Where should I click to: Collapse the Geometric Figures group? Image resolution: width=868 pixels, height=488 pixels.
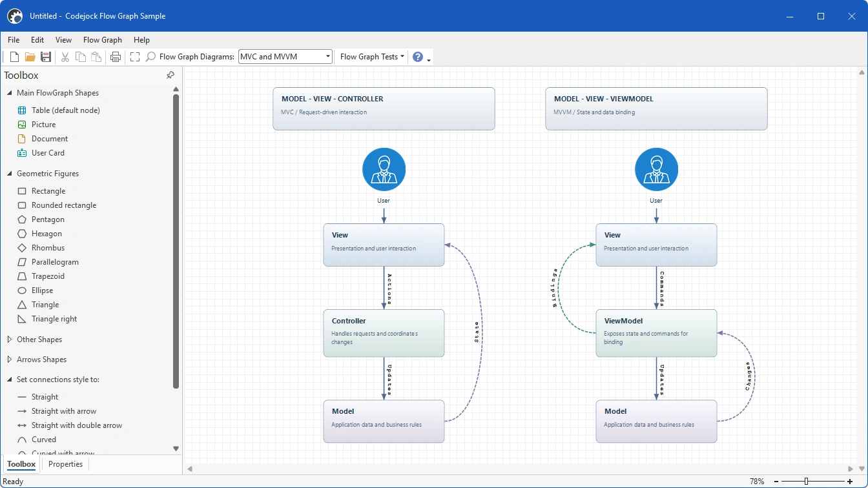click(10, 174)
